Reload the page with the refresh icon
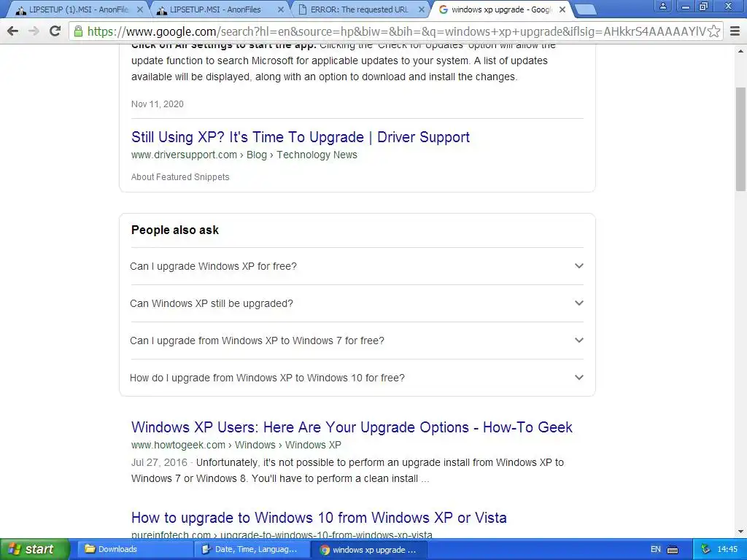 [55, 31]
